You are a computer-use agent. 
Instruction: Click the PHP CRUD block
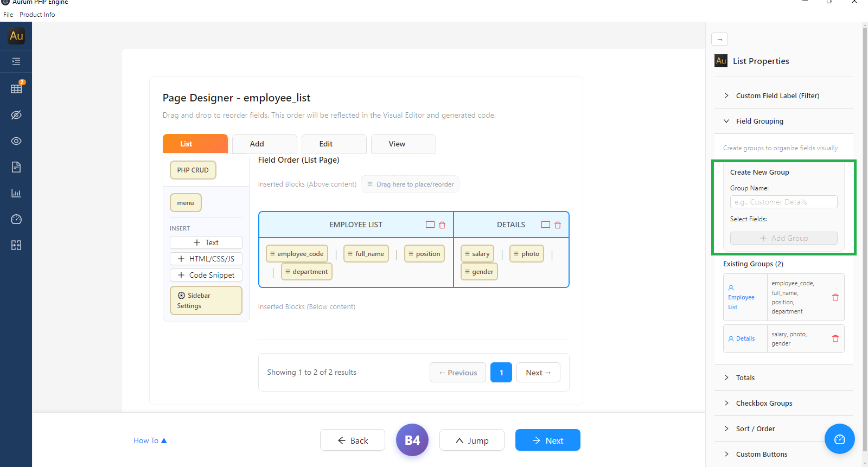tap(193, 170)
